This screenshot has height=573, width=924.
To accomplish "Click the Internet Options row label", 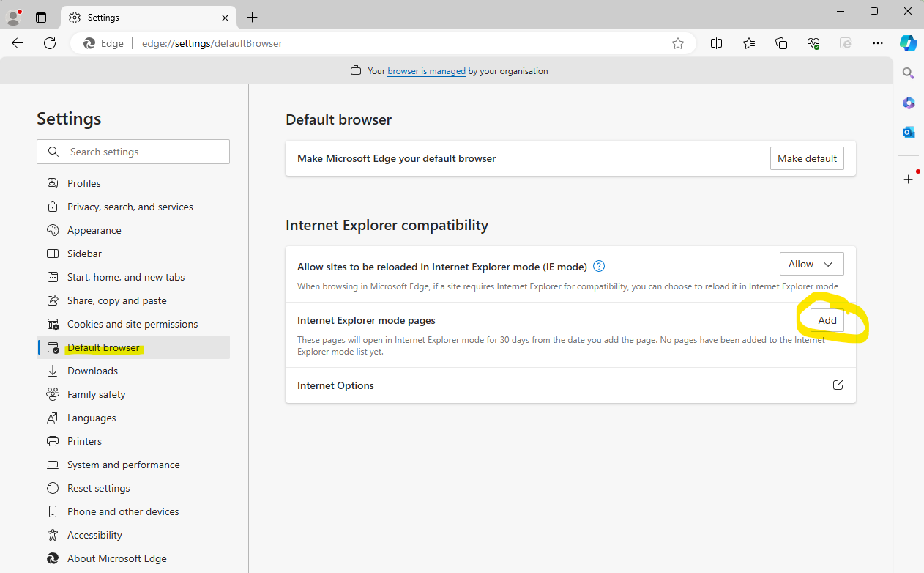I will coord(335,385).
